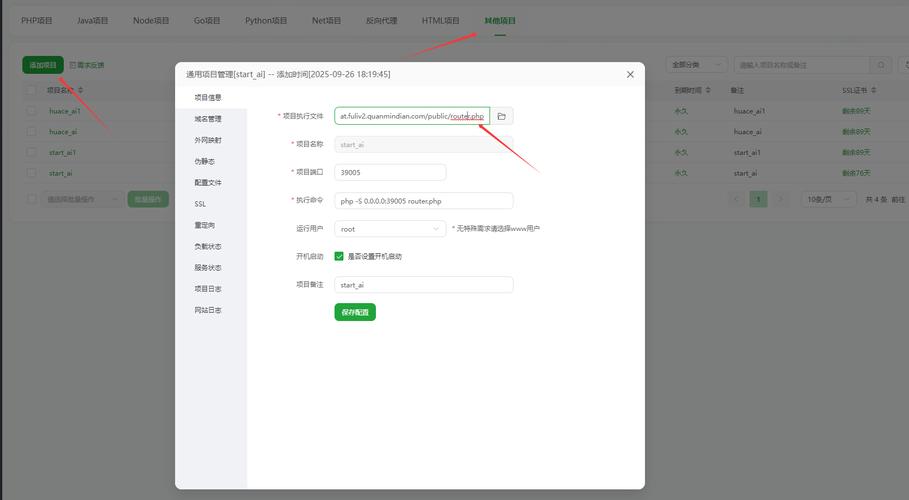Switch to Net项目 tab
Screen dimensions: 909x500
326,20
